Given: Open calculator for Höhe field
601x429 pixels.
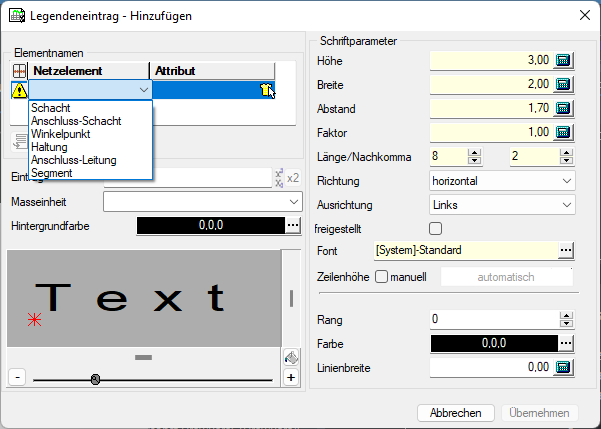Looking at the screenshot, I should click(562, 60).
